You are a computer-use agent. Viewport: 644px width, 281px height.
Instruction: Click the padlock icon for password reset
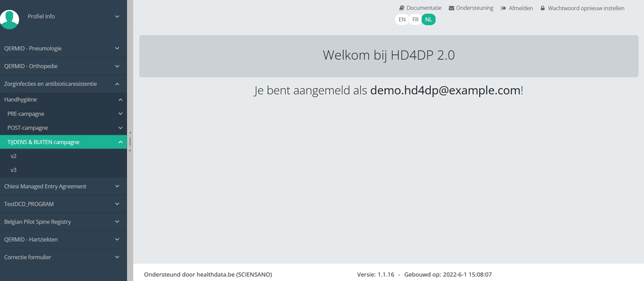point(543,8)
